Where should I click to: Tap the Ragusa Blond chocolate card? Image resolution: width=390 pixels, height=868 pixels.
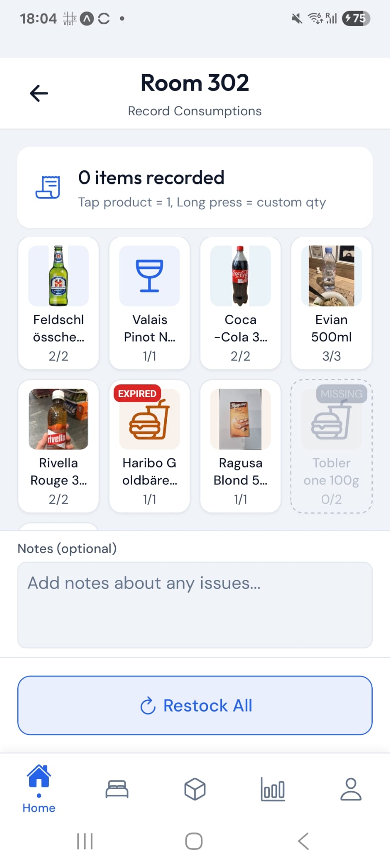241,446
